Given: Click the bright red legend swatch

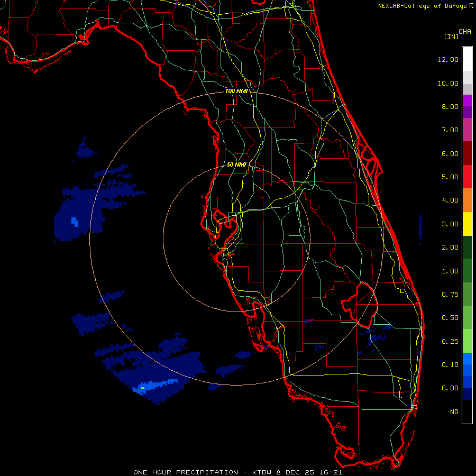Looking at the screenshot, I should coord(467,177).
